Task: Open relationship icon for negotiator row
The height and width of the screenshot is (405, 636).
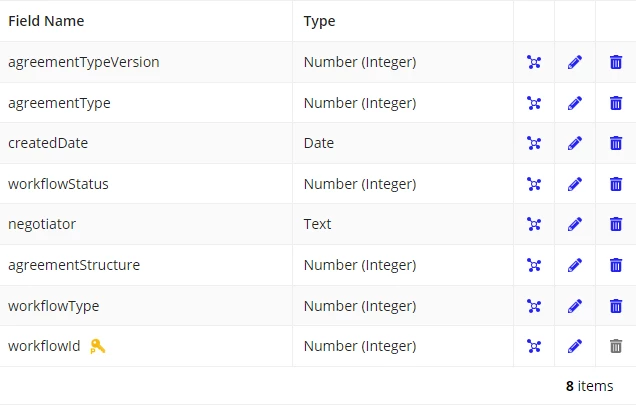Action: tap(534, 224)
